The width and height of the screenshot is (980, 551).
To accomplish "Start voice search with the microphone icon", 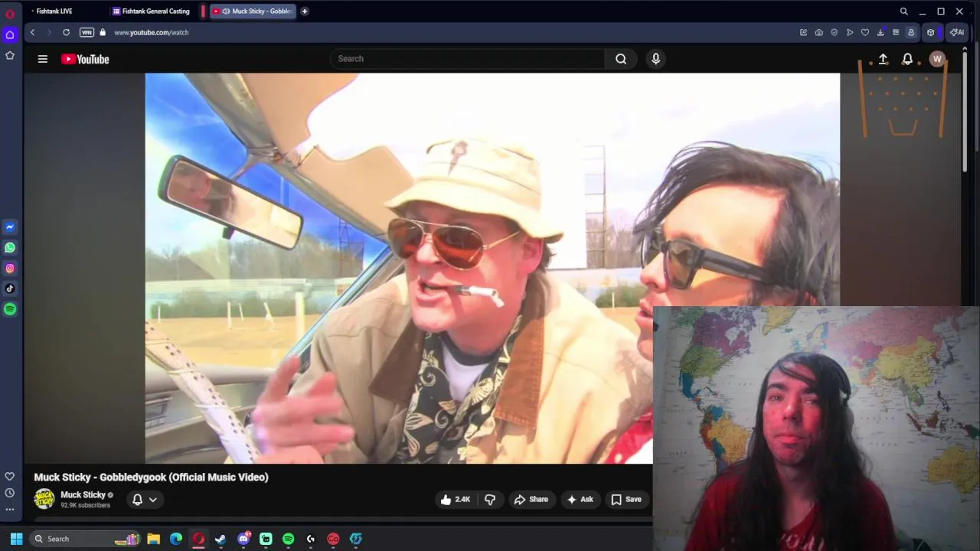I will click(x=655, y=59).
